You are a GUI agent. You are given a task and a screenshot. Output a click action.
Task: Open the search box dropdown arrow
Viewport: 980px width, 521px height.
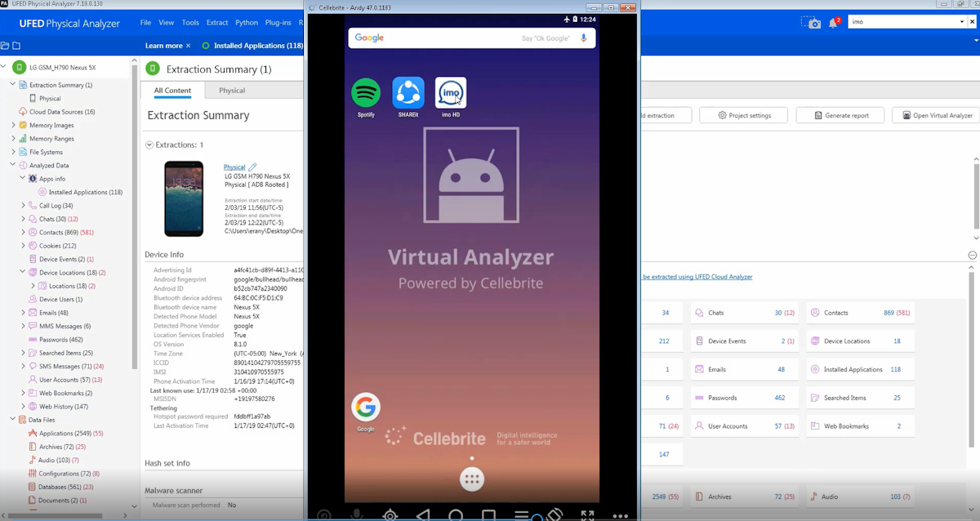[961, 22]
